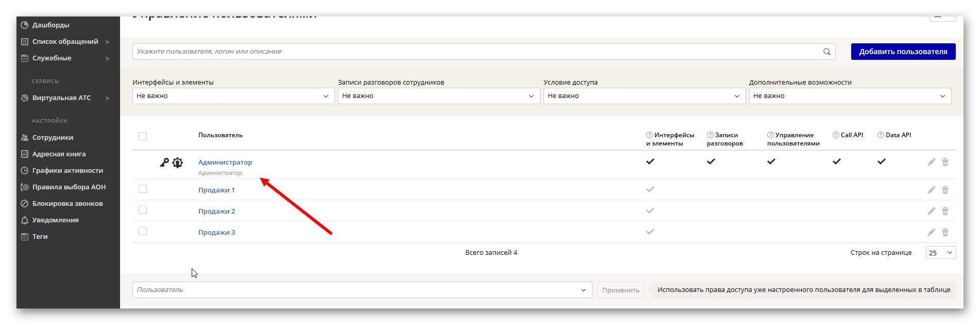
Task: Edit Продажи 1 with the pencil icon
Action: 931,190
